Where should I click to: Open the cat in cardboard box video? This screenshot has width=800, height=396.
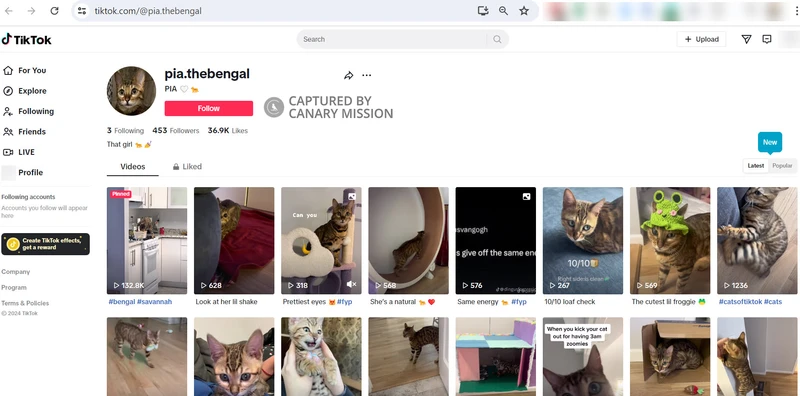(670, 357)
